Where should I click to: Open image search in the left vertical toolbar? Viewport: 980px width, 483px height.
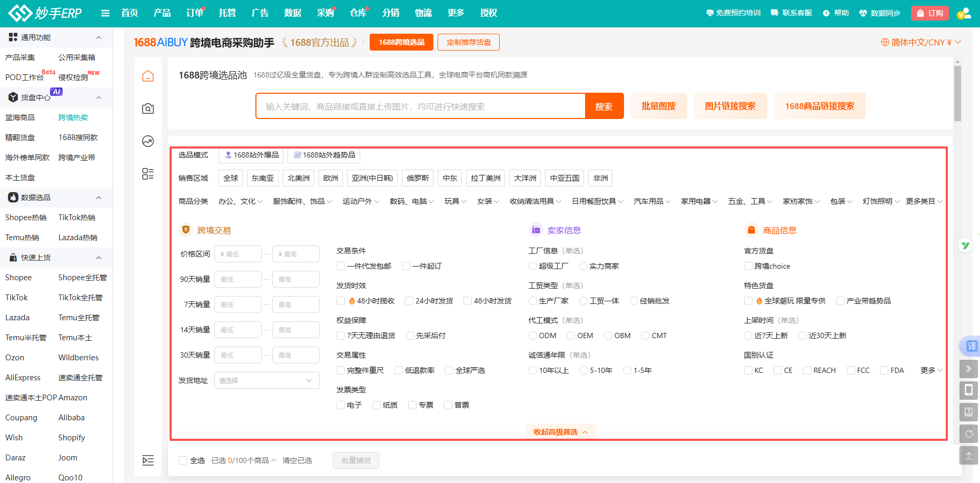click(x=148, y=109)
